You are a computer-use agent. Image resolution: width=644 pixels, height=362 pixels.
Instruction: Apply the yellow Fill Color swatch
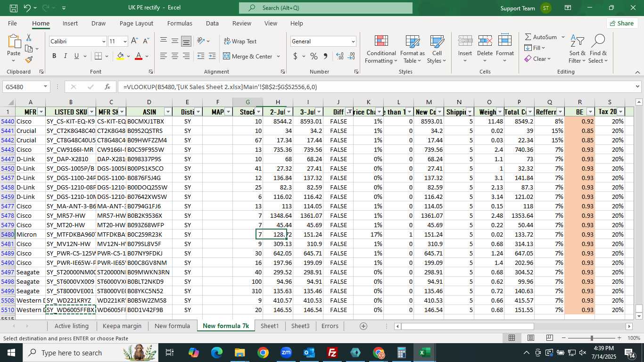coord(120,56)
